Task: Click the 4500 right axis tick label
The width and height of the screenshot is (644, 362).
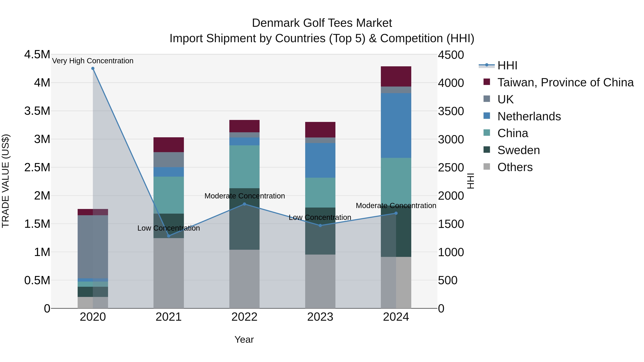Action: 451,55
